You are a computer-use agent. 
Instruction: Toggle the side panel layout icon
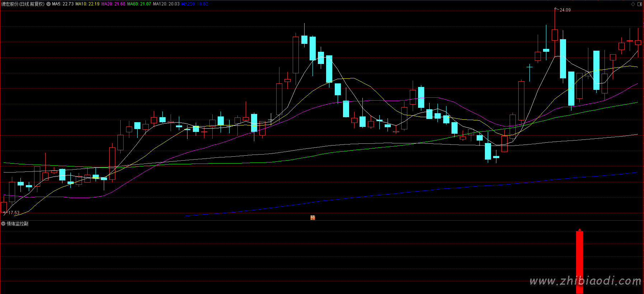point(640,4)
